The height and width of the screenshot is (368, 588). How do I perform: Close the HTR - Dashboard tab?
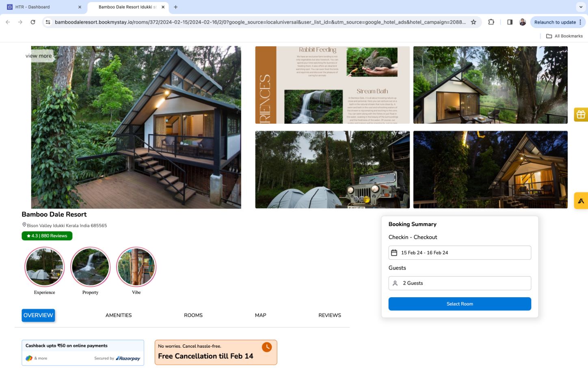80,7
